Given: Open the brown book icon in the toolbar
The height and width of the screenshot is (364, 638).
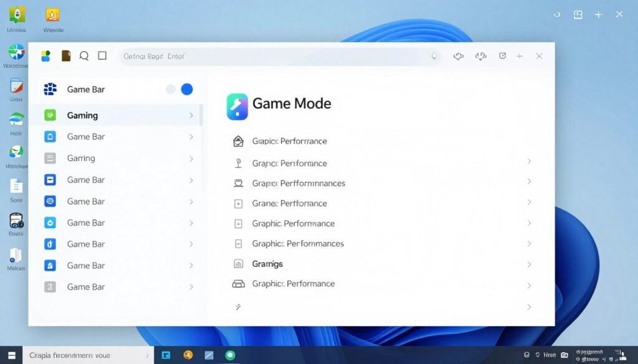Looking at the screenshot, I should point(66,55).
